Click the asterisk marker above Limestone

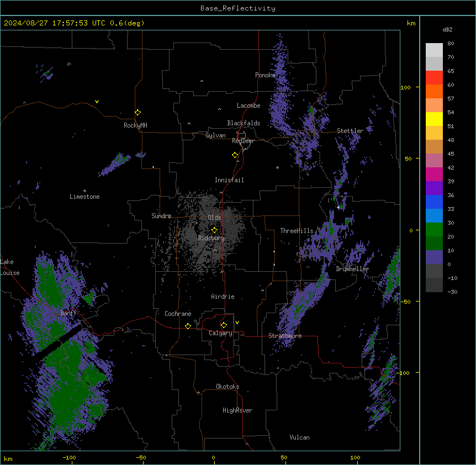click(84, 191)
